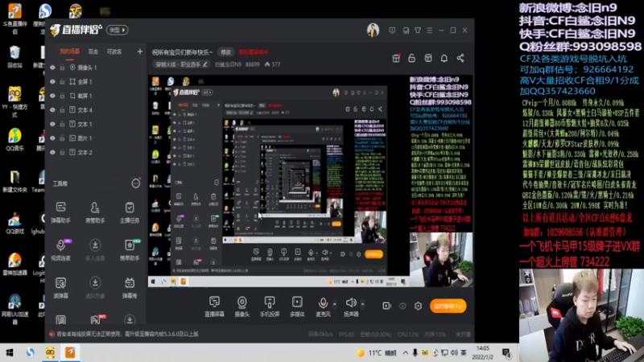The width and height of the screenshot is (644, 362).
Task: Open the 视频连麦 tool
Action: point(61,250)
